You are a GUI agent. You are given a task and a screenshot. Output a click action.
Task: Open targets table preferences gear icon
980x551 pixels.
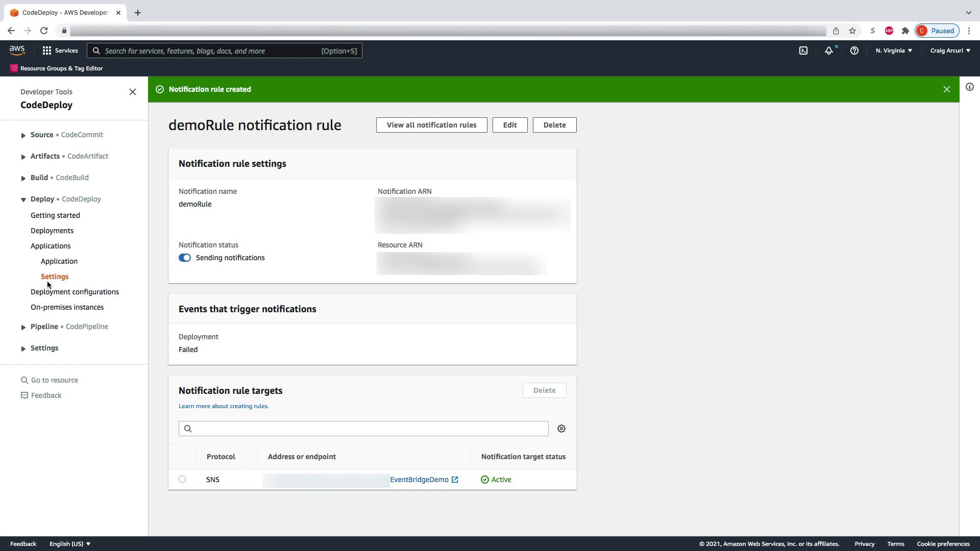561,429
